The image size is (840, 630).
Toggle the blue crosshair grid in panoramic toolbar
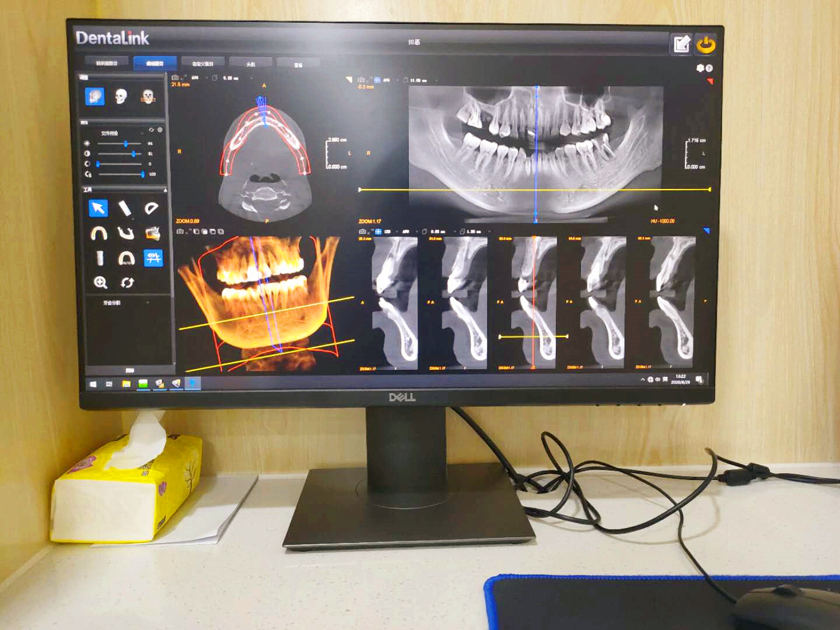pos(377,80)
